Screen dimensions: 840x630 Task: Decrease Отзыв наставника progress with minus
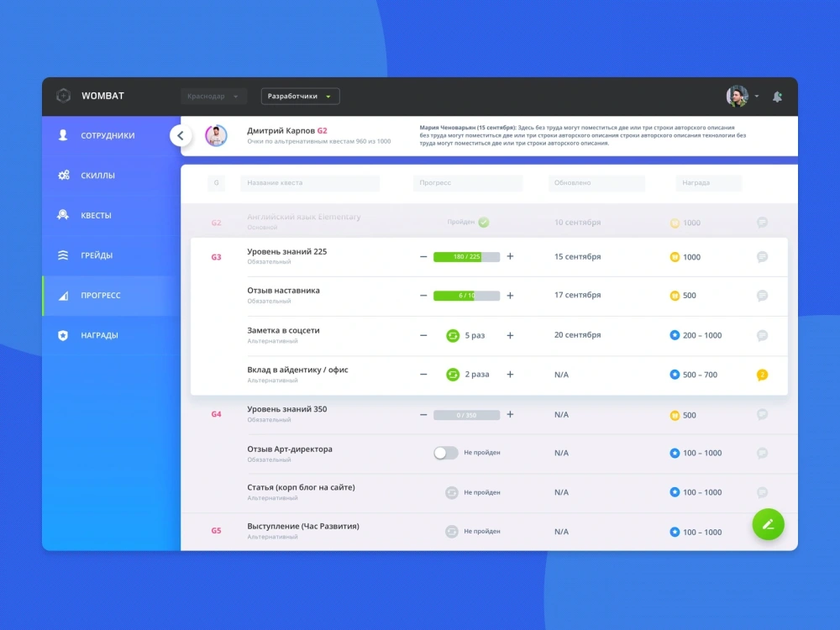click(423, 296)
